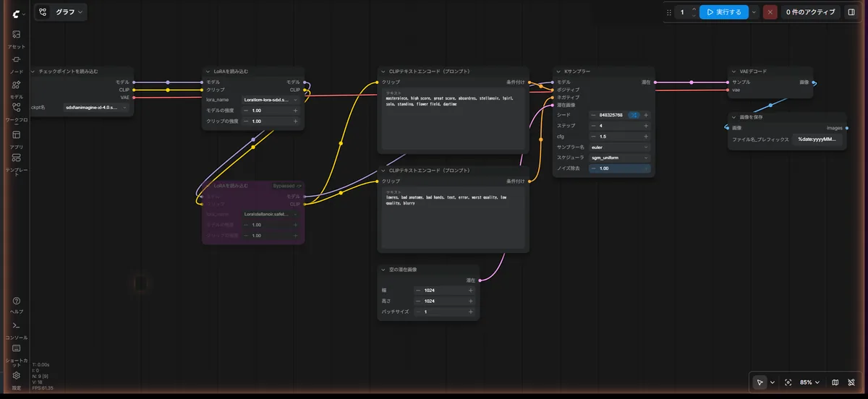The height and width of the screenshot is (399, 868).
Task: Open the アプリ (Apps) sidebar panel
Action: (x=16, y=139)
